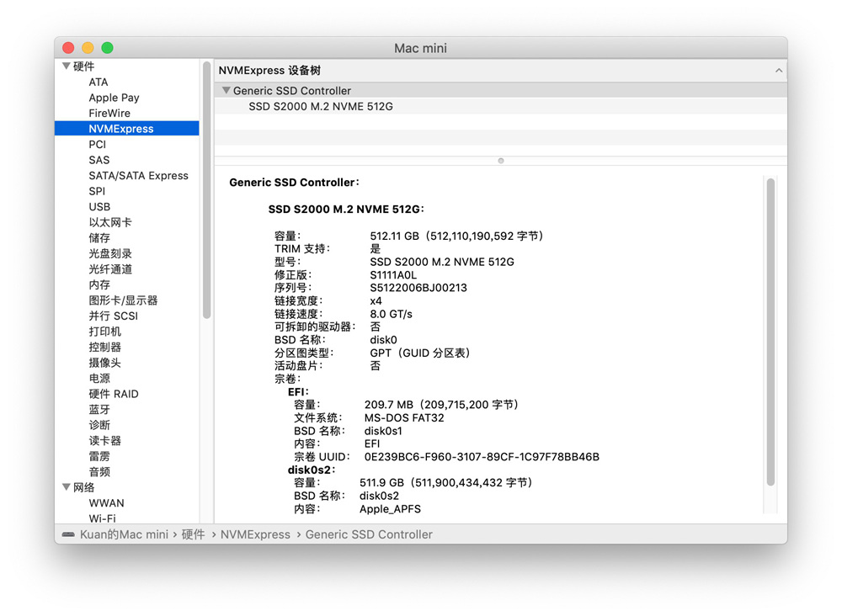Click the 511.9 GB disk0s2 capacity value

click(x=445, y=482)
